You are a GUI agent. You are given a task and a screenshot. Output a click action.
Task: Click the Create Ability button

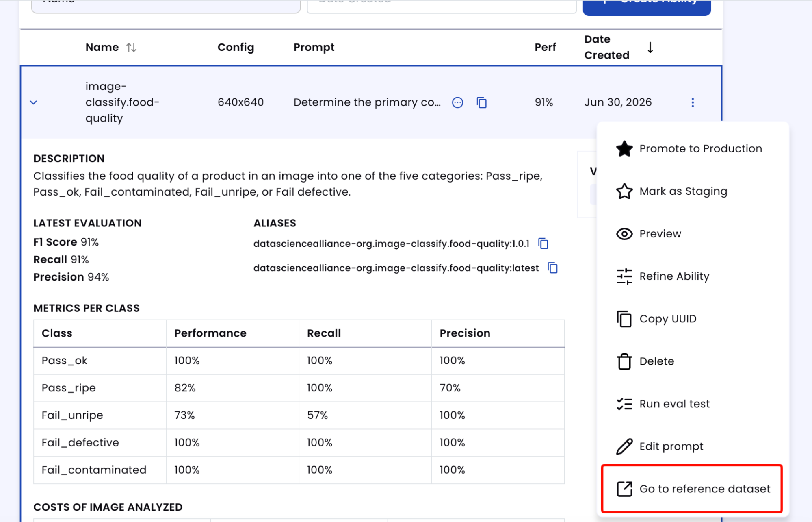[647, 6]
